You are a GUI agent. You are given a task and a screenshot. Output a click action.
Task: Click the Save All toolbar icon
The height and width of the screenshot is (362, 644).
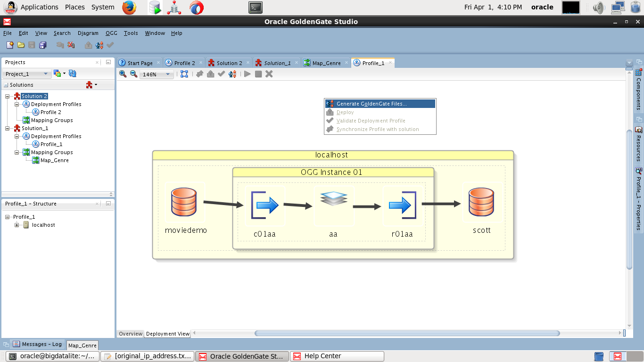(x=43, y=45)
